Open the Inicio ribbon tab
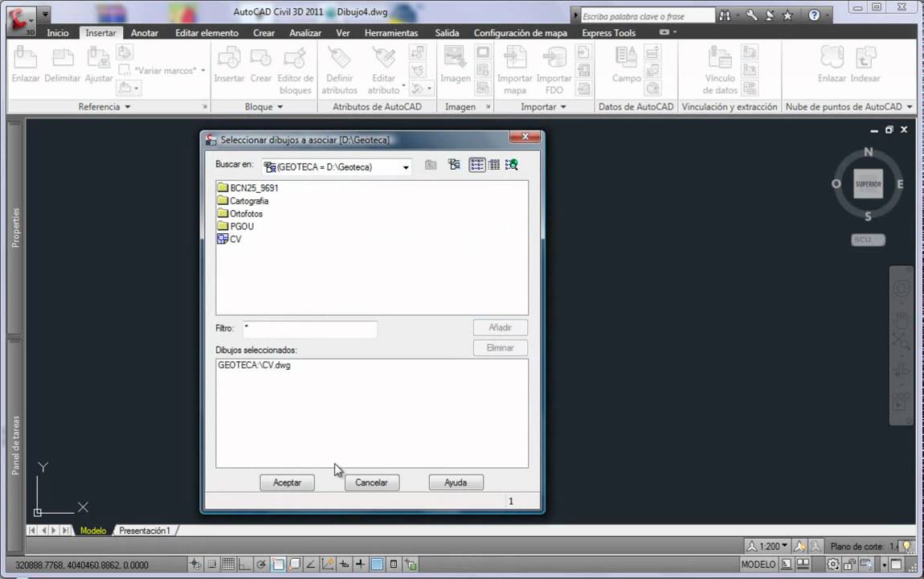 [x=58, y=33]
